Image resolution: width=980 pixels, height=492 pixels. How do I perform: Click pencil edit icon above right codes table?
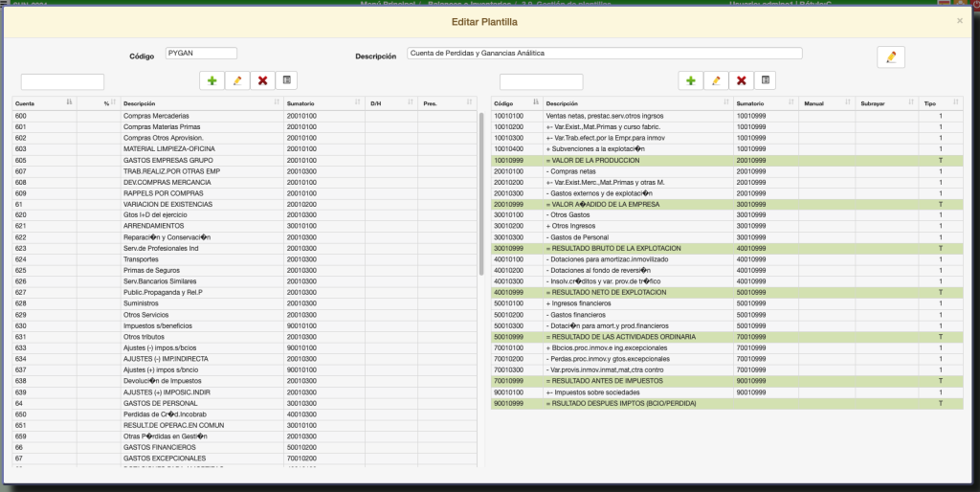tap(716, 81)
